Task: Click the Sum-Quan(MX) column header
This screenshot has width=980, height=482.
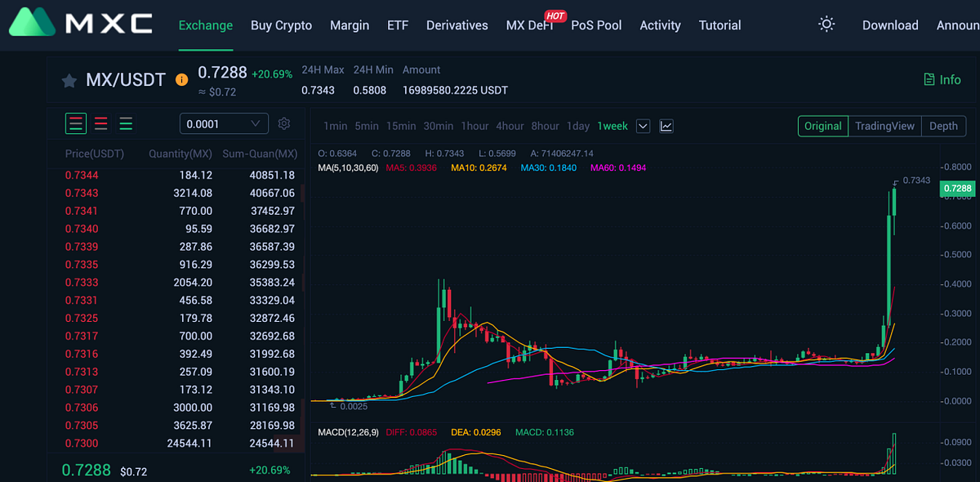Action: [x=260, y=154]
